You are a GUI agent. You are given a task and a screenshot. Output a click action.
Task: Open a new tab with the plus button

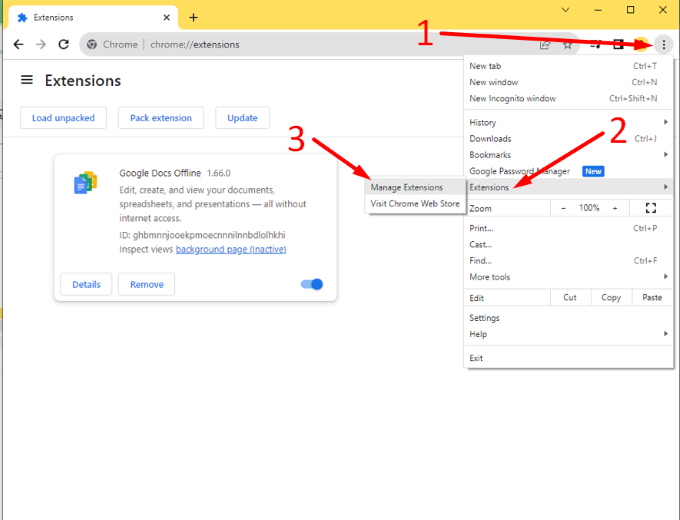pos(193,17)
